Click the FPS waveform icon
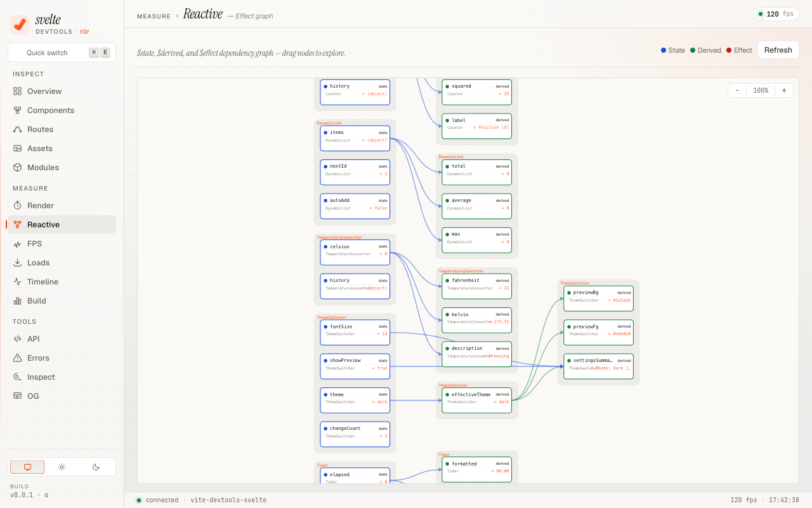This screenshot has height=508, width=812. [18, 244]
